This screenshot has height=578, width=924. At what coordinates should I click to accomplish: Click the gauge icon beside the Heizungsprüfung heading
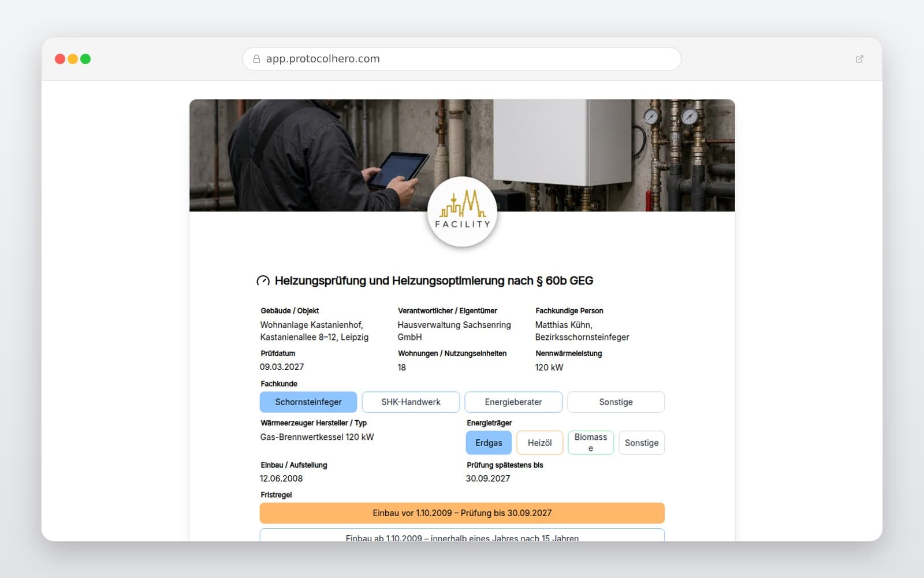coord(263,281)
